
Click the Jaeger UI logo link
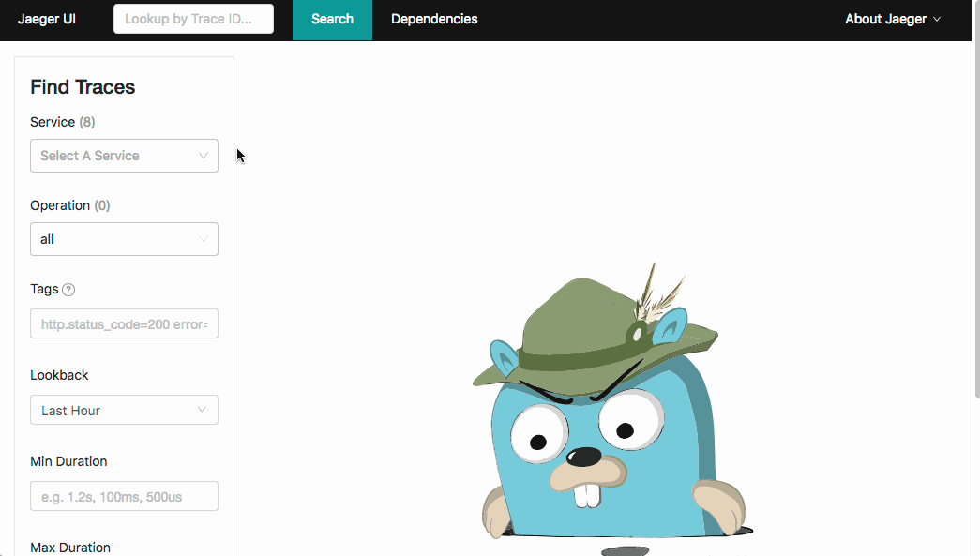pos(47,19)
